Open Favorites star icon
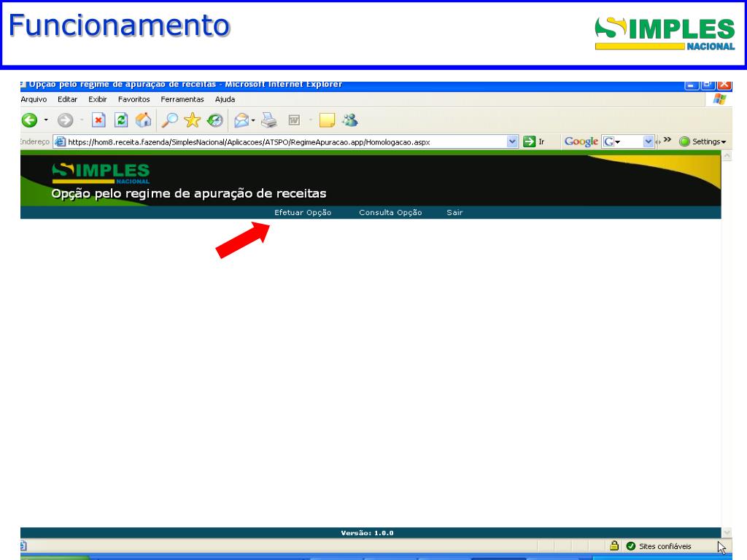Viewport: 747px width, 560px height. 193,120
